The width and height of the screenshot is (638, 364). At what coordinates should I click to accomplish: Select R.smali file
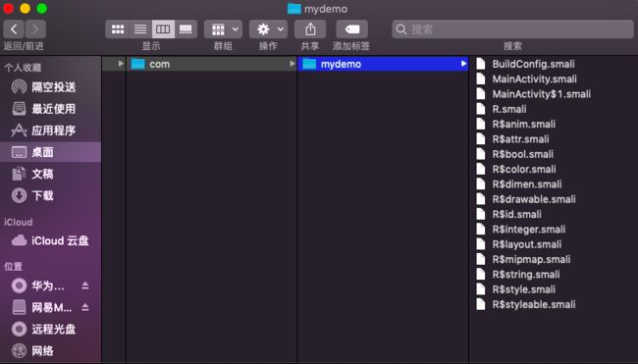(x=509, y=109)
